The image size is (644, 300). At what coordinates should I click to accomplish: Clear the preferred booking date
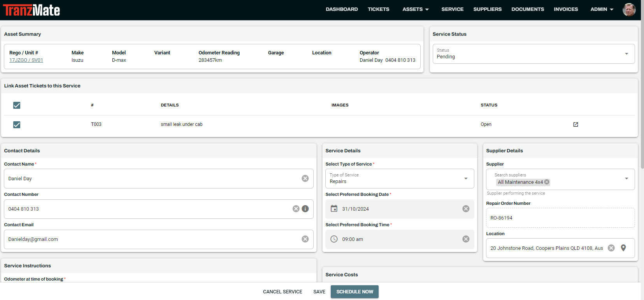point(466,209)
